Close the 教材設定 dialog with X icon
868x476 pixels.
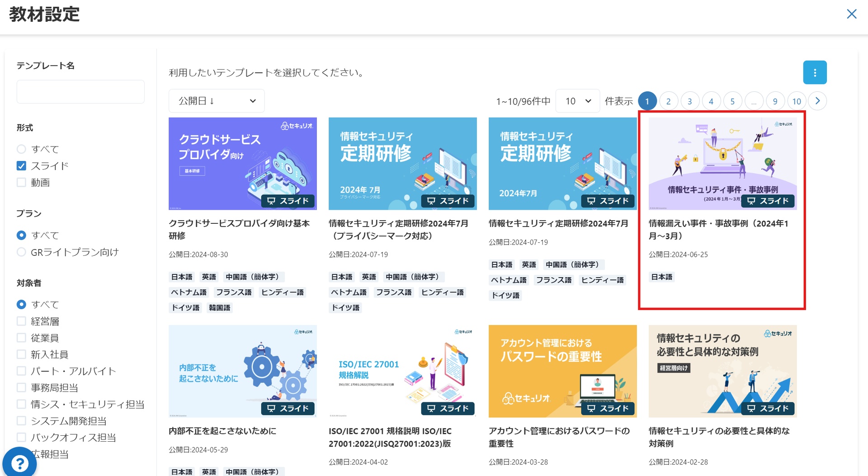851,14
